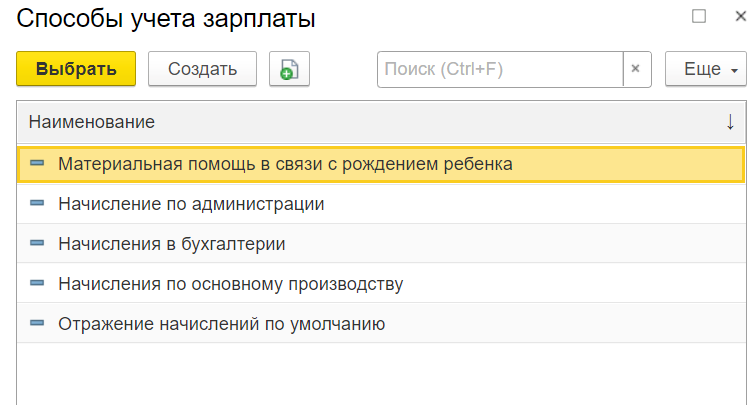747x405 pixels.
Task: Focus the Поиск (Ctrl+F) search field
Action: [x=499, y=69]
